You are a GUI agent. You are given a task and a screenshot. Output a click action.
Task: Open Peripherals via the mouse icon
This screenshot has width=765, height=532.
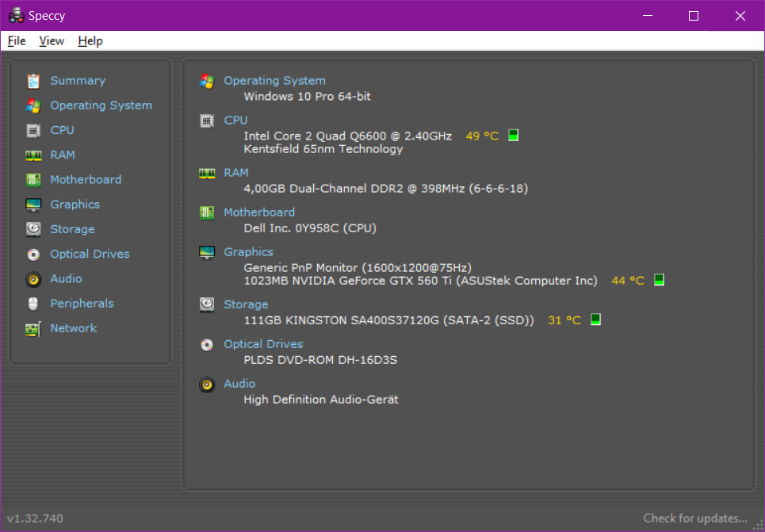pyautogui.click(x=33, y=304)
